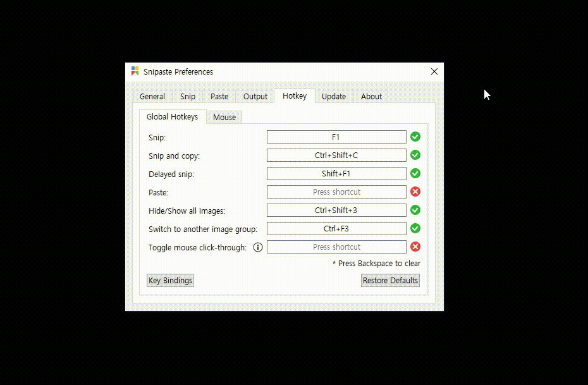Switch to the Snip tab
Image resolution: width=588 pixels, height=385 pixels.
(188, 96)
